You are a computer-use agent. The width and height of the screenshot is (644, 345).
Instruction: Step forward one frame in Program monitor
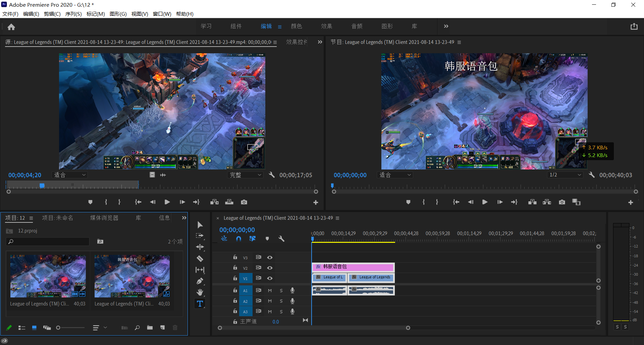click(x=500, y=202)
